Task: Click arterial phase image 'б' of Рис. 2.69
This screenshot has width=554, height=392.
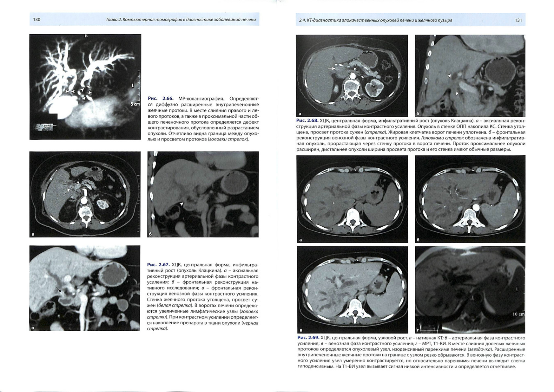Action: click(470, 199)
